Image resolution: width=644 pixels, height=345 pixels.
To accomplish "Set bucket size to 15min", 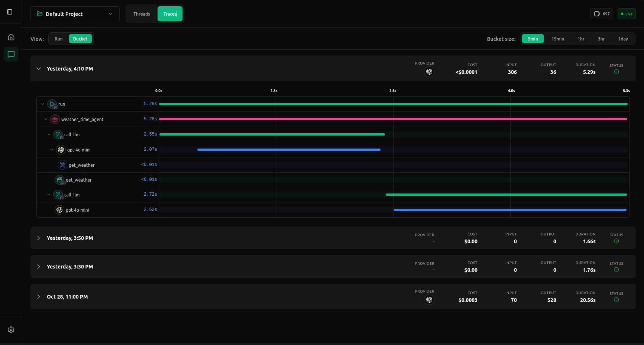I will coord(557,39).
